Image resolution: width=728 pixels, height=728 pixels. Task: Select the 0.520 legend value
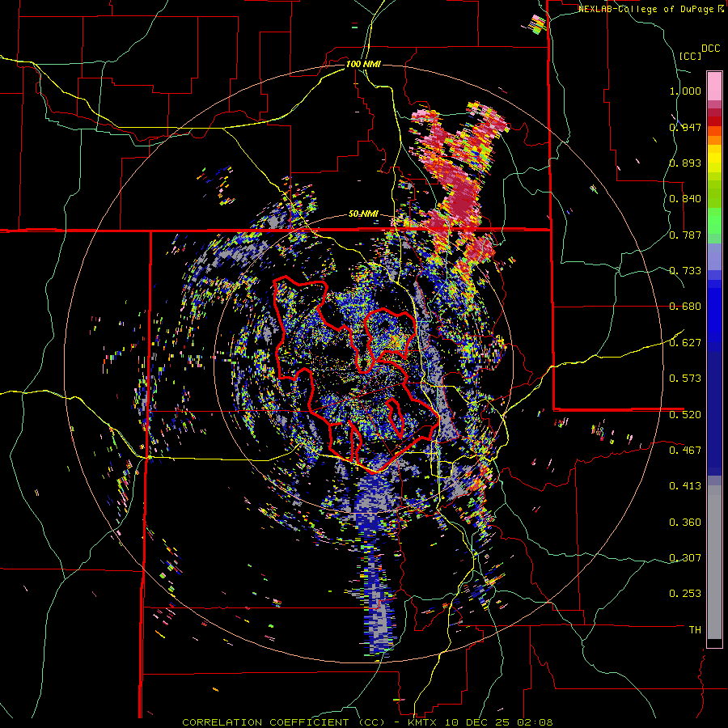(x=685, y=414)
